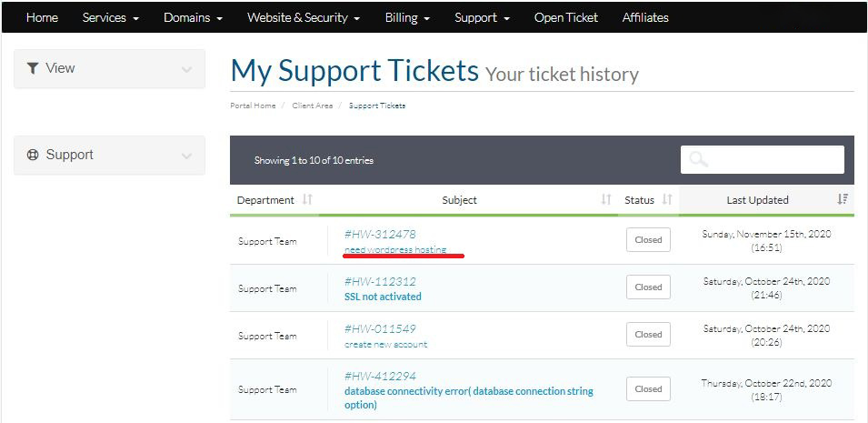Click the magnifier icon in search box
The image size is (868, 423).
click(x=698, y=159)
